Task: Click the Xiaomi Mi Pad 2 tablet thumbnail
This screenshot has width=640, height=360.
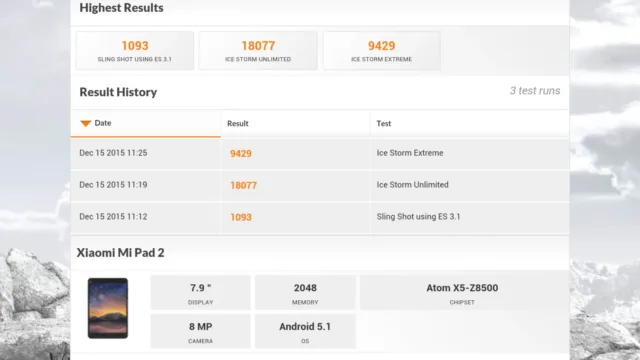Action: pyautogui.click(x=108, y=308)
